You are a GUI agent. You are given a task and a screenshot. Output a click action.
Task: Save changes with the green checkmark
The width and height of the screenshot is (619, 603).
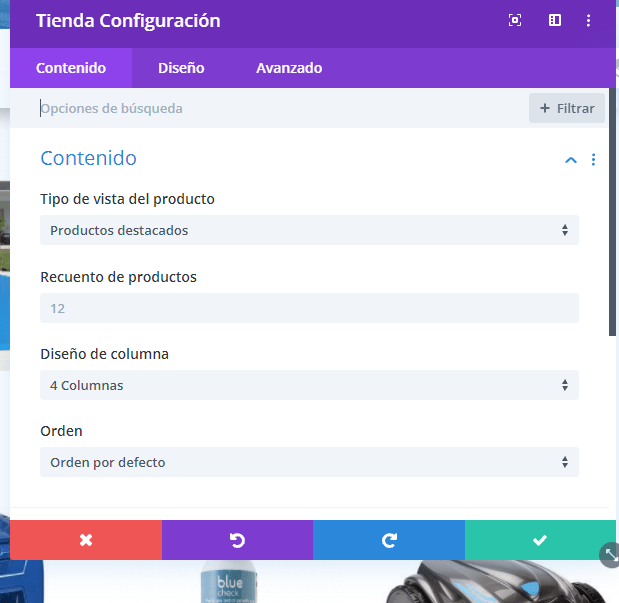point(540,540)
